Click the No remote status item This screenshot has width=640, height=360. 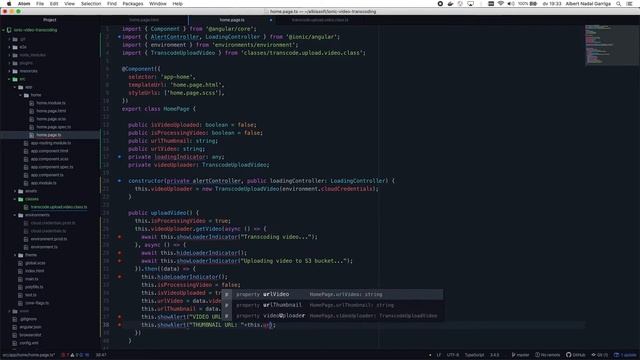coord(549,355)
